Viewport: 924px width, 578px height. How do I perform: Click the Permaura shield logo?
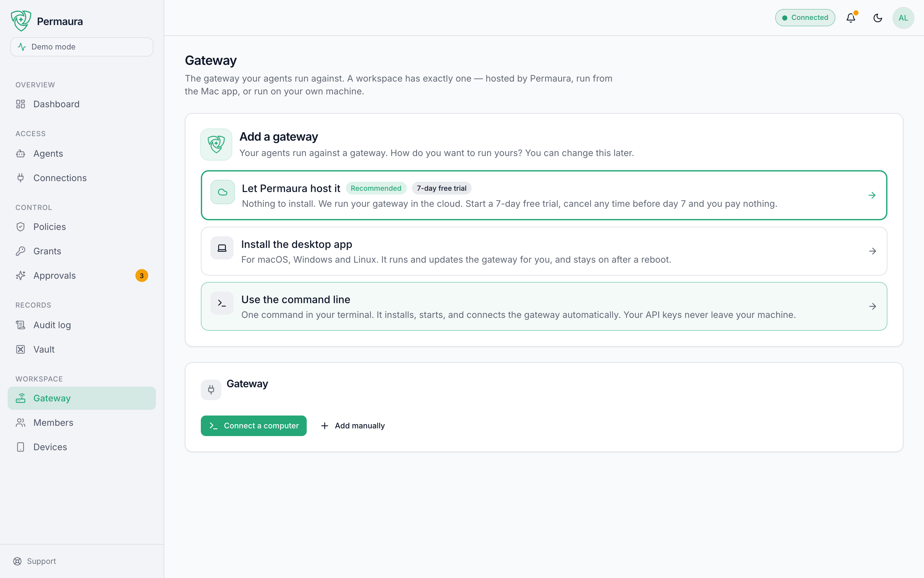click(21, 21)
